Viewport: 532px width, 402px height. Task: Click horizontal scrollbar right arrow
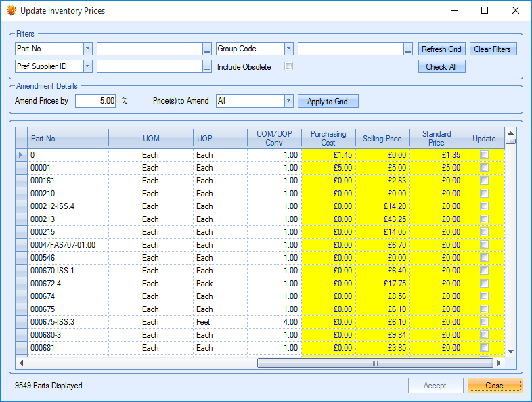point(500,363)
